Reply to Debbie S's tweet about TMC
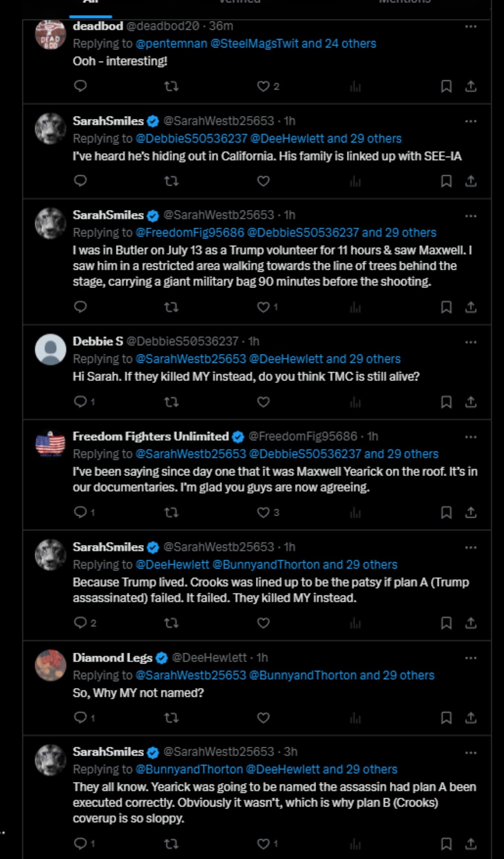This screenshot has height=859, width=504. tap(80, 402)
